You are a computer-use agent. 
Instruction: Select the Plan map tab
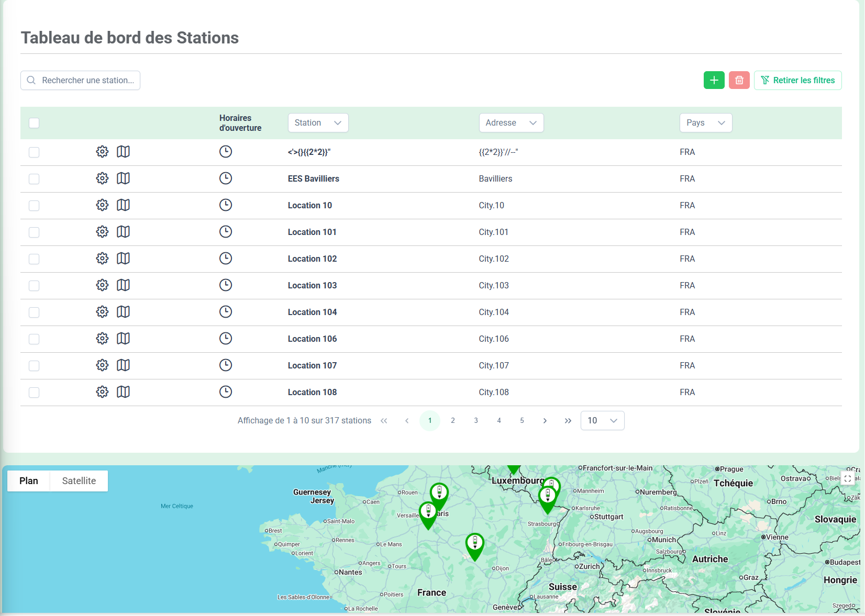click(29, 481)
